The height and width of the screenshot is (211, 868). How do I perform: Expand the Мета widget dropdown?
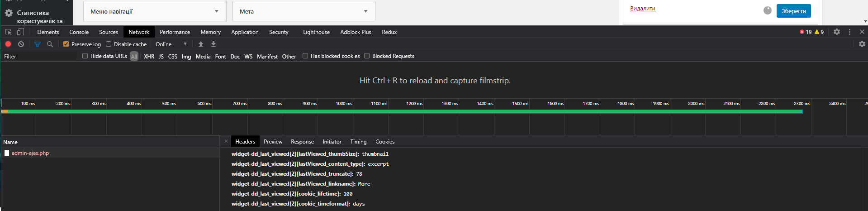point(304,11)
